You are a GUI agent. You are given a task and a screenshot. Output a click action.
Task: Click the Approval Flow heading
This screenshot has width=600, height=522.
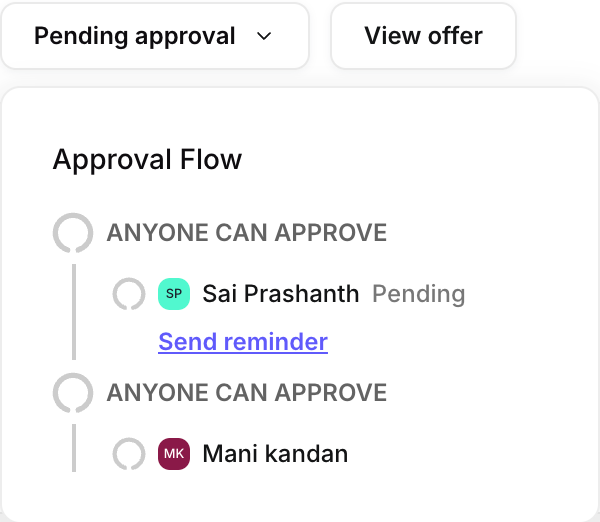pos(147,159)
